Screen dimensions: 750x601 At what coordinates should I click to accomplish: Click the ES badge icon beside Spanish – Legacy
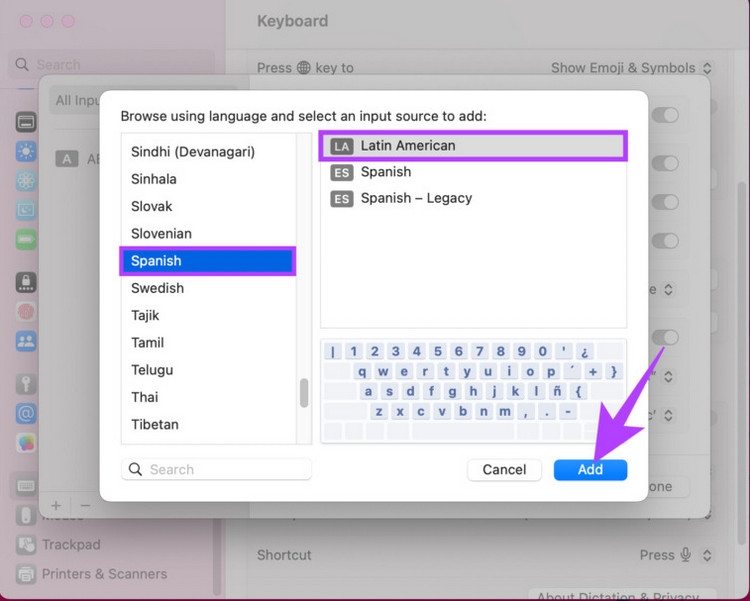(342, 199)
